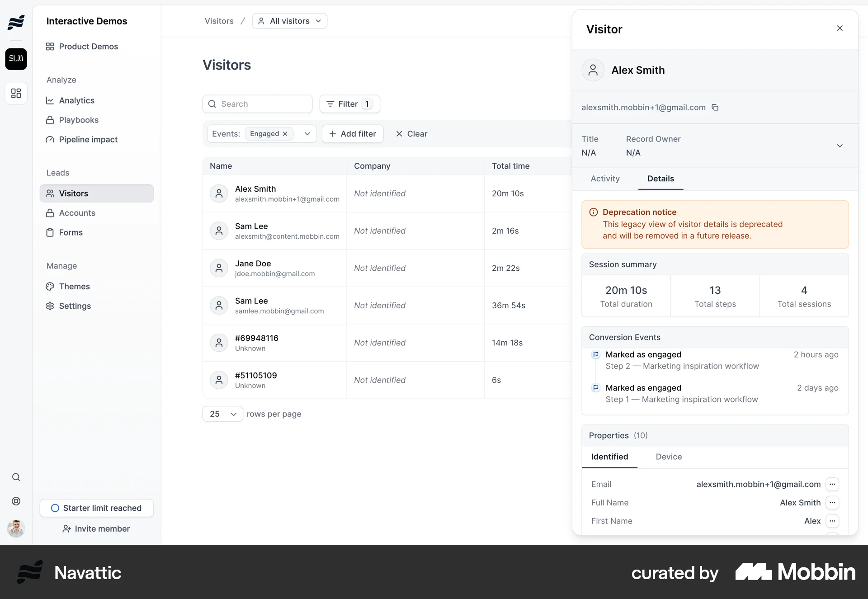Switch to the Activity tab

click(605, 179)
